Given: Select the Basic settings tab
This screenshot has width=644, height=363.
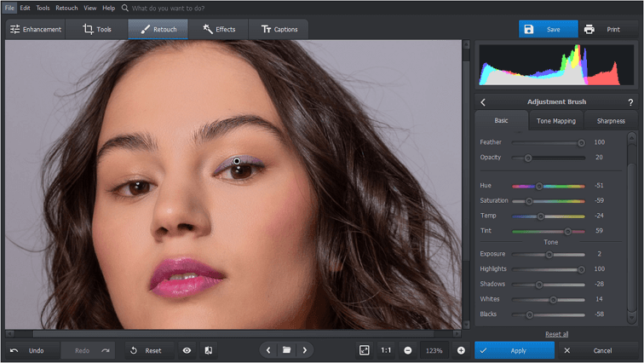Looking at the screenshot, I should pyautogui.click(x=501, y=120).
